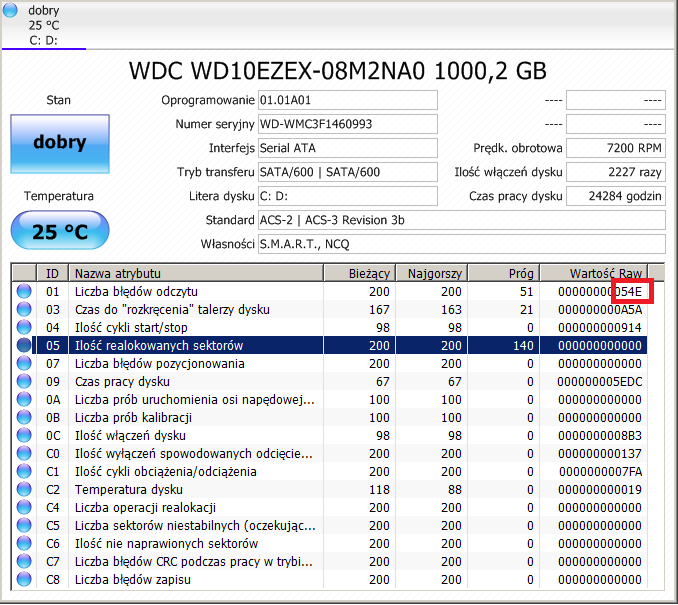Click status orb for attribute 0A spin retry
Screen dimensions: 678x605
(x=24, y=399)
